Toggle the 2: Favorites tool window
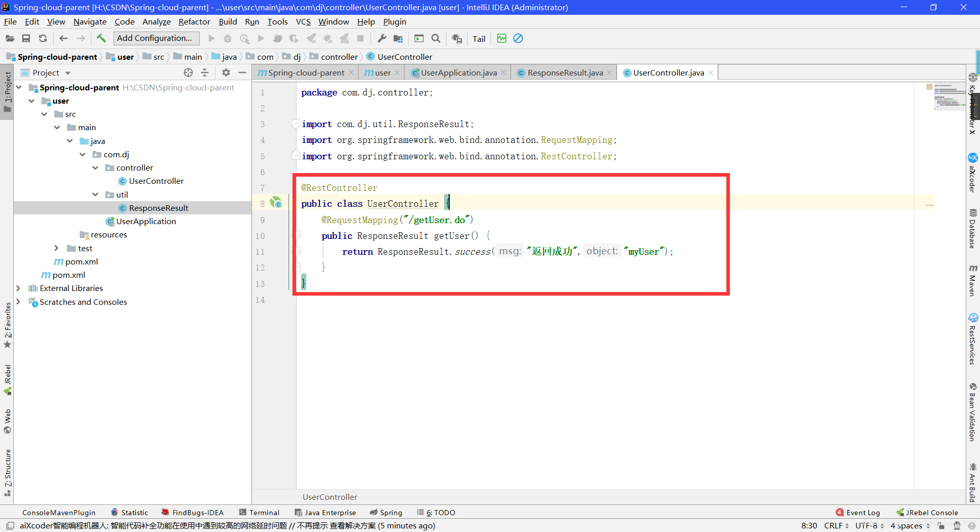The width and height of the screenshot is (980, 532). (7, 325)
